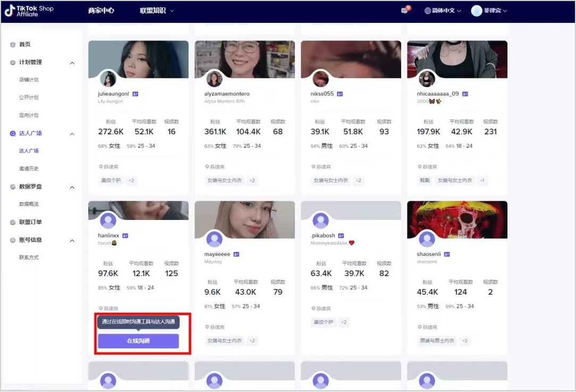Collapse the 账号信息 sidebar section
576x392 pixels.
point(72,240)
